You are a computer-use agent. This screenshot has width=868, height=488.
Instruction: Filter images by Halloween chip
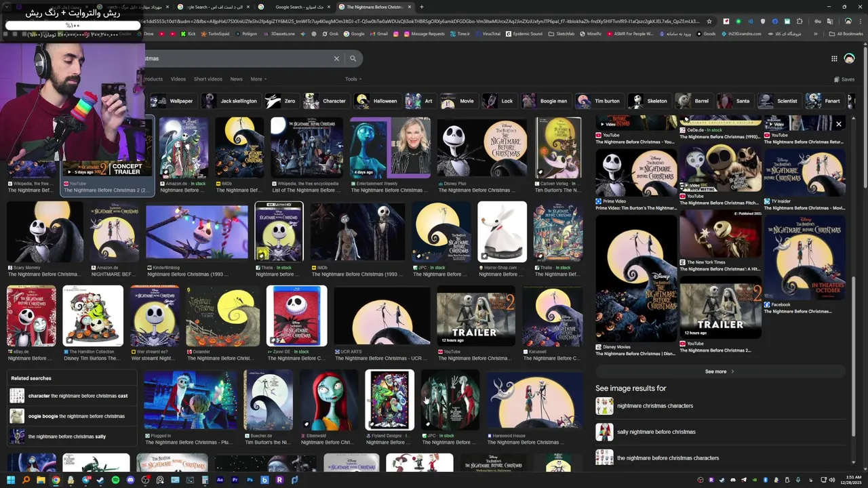[x=377, y=101]
